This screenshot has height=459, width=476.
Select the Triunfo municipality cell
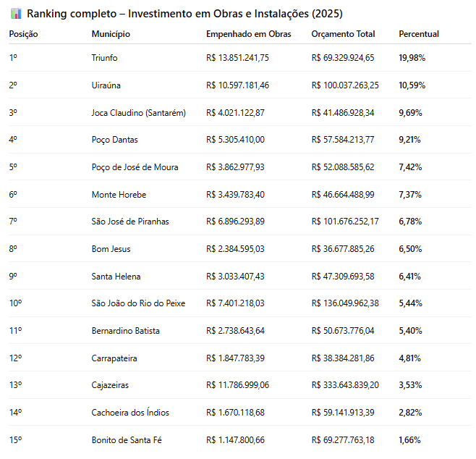[x=104, y=58]
